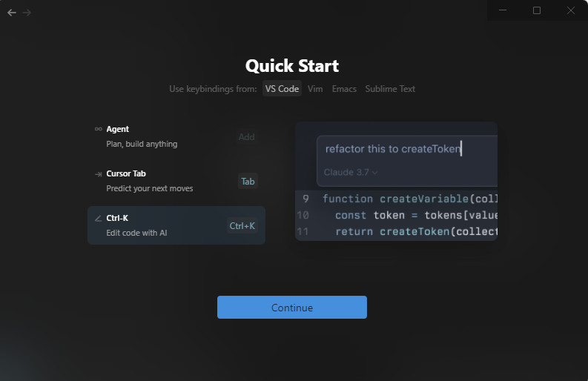Click the 'Plan, build anything' description
Viewport: 588px width, 381px height.
click(x=142, y=144)
